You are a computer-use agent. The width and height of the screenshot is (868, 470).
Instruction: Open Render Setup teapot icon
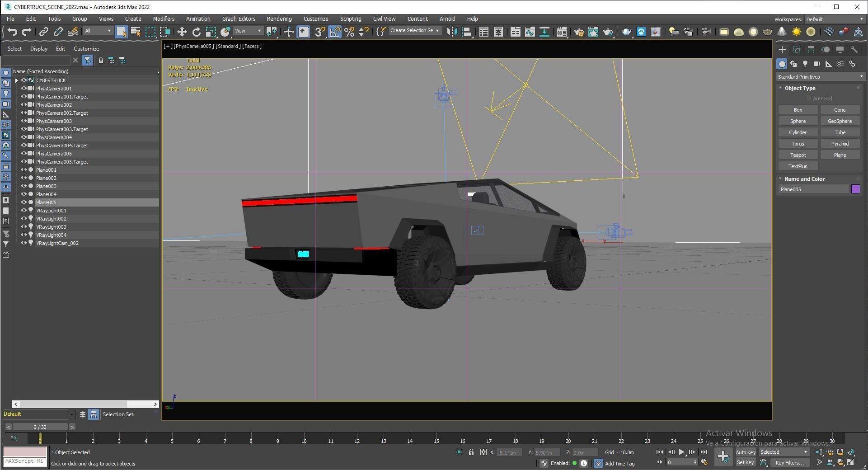(x=578, y=32)
